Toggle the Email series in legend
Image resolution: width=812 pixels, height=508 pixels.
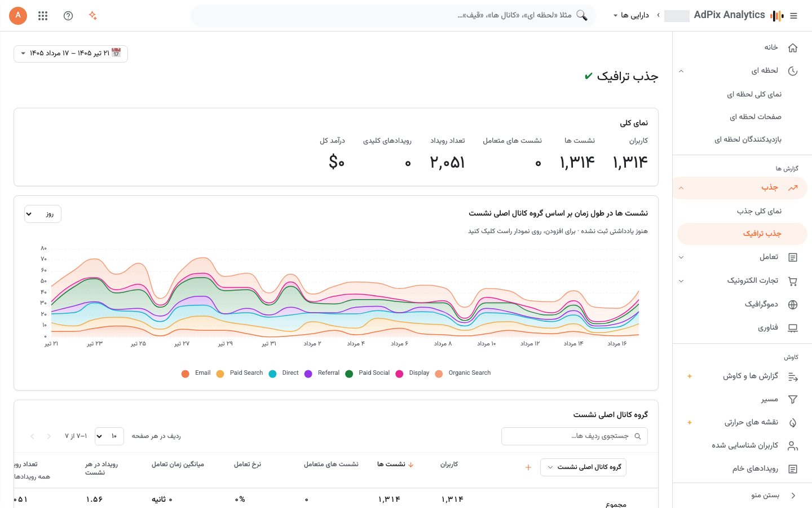click(x=196, y=373)
